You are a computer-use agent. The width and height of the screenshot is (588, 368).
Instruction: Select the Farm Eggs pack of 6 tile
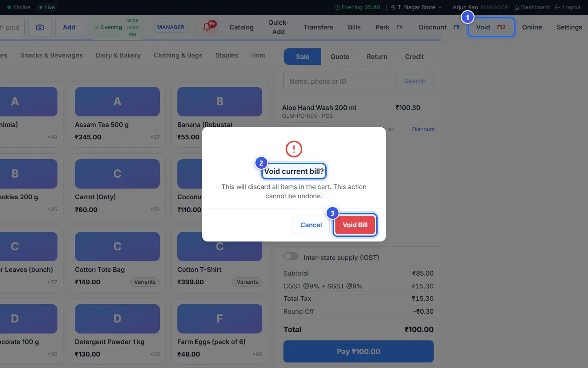(220, 331)
